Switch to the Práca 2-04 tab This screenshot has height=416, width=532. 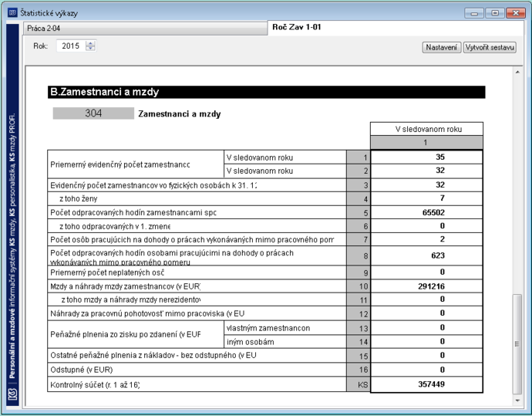145,29
